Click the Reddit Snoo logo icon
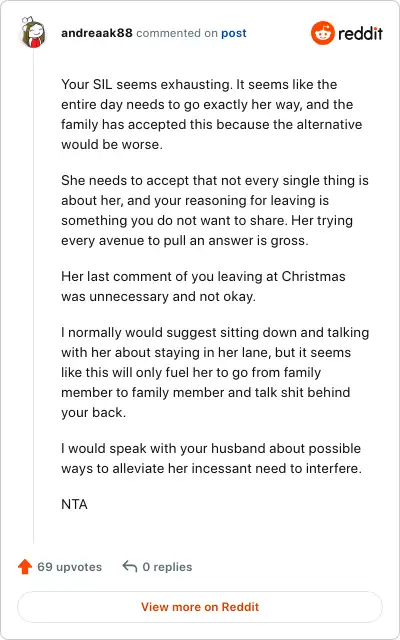Image resolution: width=400 pixels, height=640 pixels. click(x=322, y=33)
